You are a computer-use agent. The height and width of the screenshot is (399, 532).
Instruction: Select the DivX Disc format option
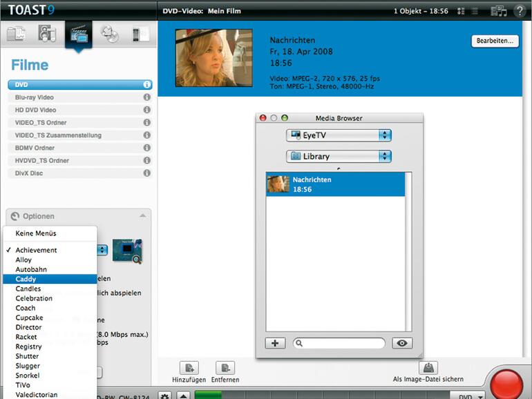[x=29, y=173]
